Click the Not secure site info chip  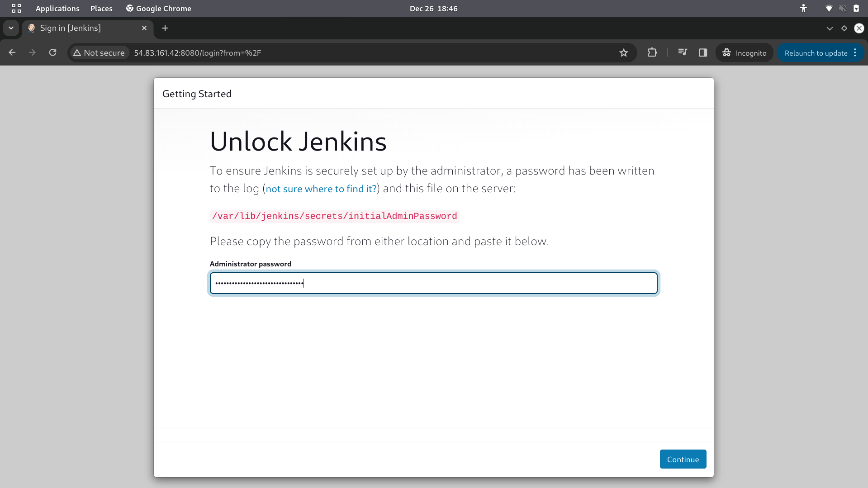99,53
